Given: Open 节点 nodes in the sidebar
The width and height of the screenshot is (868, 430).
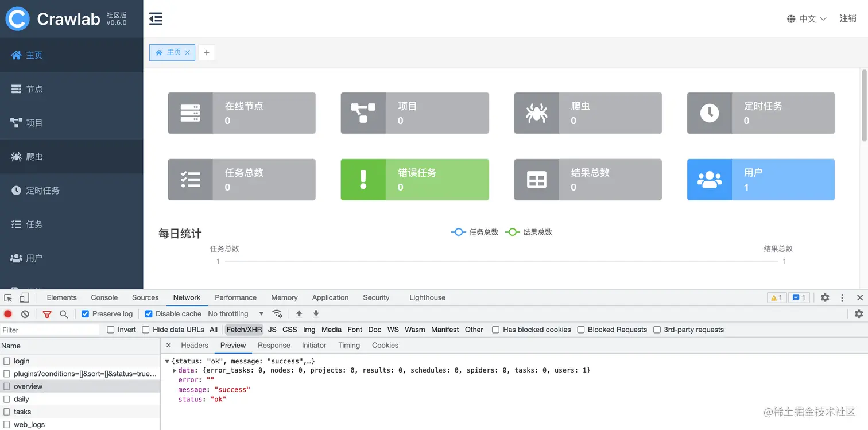Looking at the screenshot, I should 71,89.
